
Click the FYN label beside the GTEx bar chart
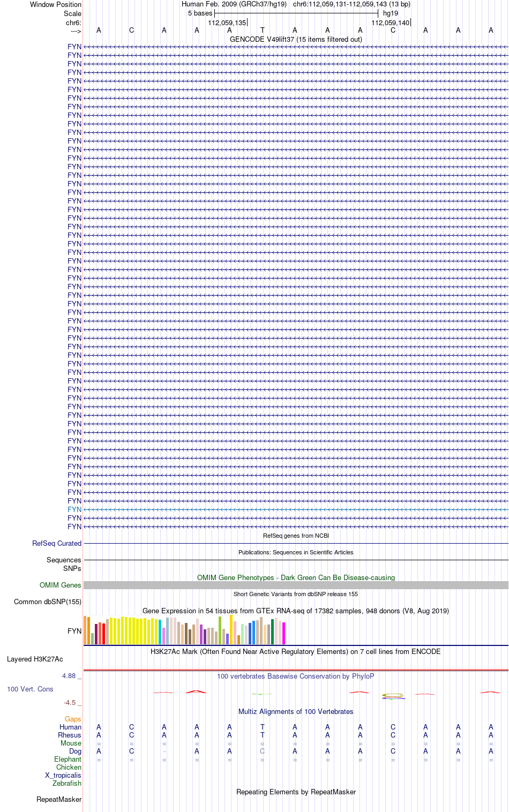point(74,631)
